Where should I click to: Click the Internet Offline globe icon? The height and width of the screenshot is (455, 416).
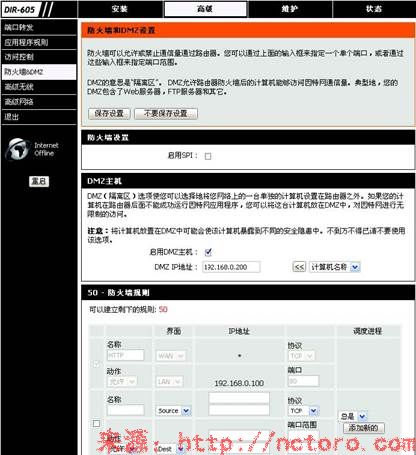click(17, 149)
